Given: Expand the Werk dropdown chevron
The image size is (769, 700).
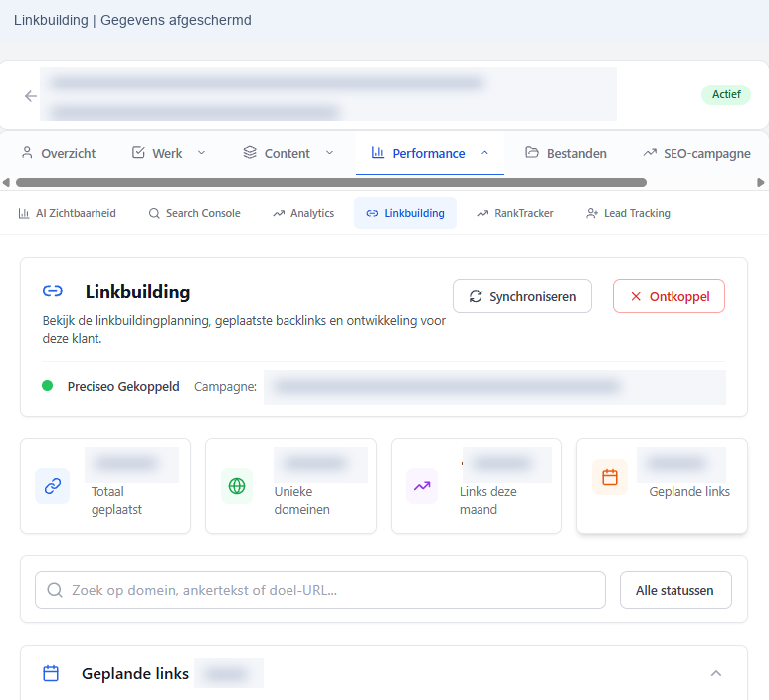Looking at the screenshot, I should coord(201,153).
